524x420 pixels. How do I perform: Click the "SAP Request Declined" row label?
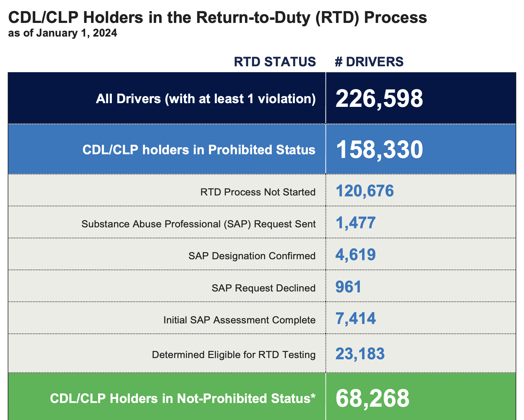pos(264,288)
